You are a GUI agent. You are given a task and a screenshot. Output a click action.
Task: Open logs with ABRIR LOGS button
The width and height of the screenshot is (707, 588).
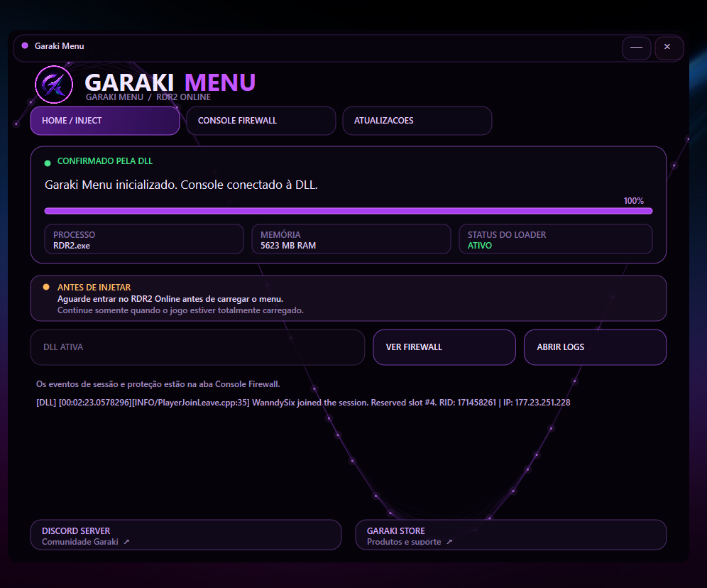point(595,347)
